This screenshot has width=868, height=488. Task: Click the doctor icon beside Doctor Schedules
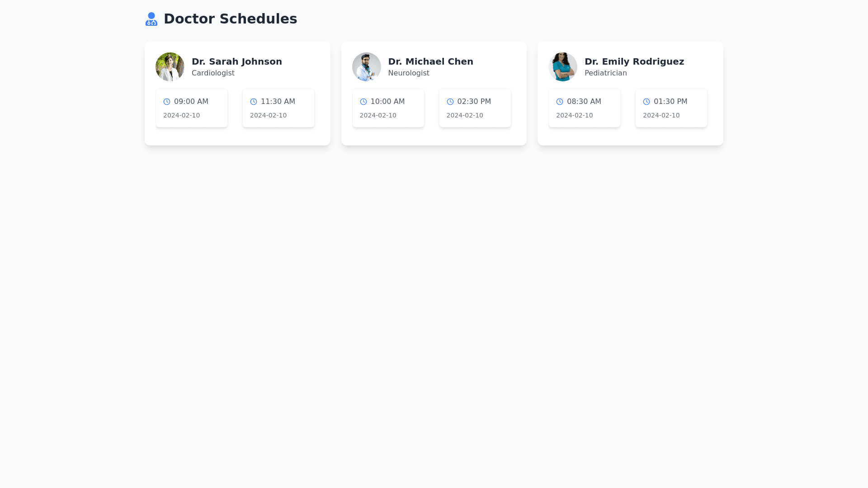pos(151,19)
